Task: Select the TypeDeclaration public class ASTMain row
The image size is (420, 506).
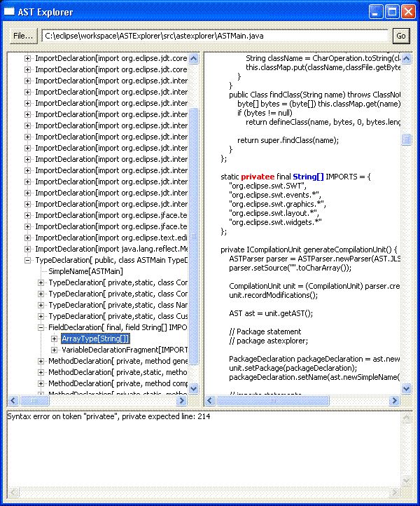Action: click(111, 260)
